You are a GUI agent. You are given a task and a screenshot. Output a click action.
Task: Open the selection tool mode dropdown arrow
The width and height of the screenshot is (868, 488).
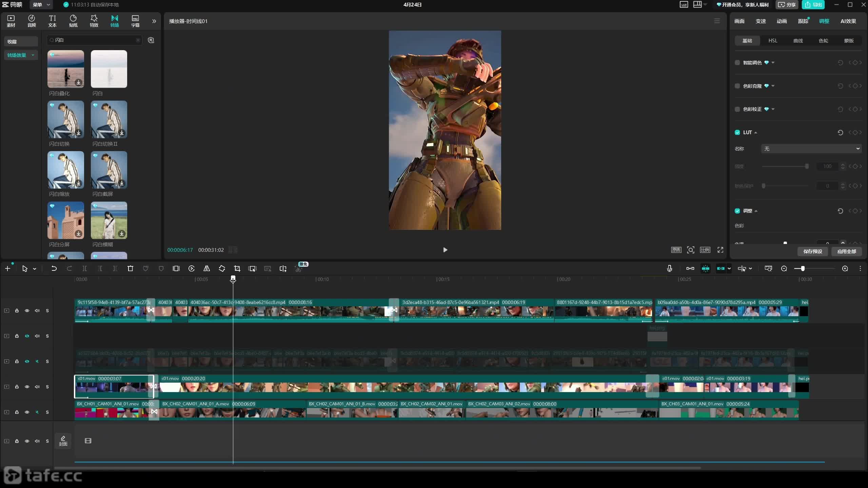point(35,269)
